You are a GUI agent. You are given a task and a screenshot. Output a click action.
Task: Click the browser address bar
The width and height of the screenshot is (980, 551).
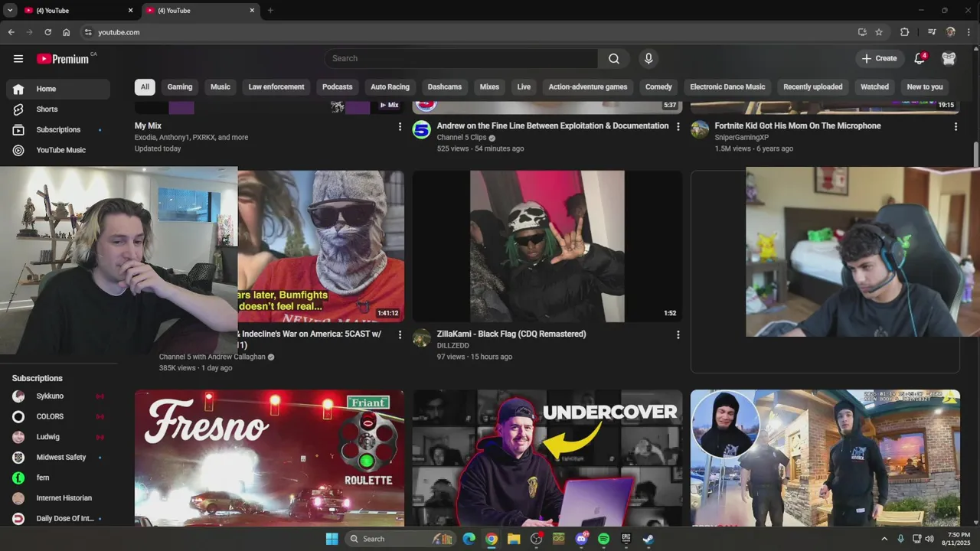click(x=467, y=32)
